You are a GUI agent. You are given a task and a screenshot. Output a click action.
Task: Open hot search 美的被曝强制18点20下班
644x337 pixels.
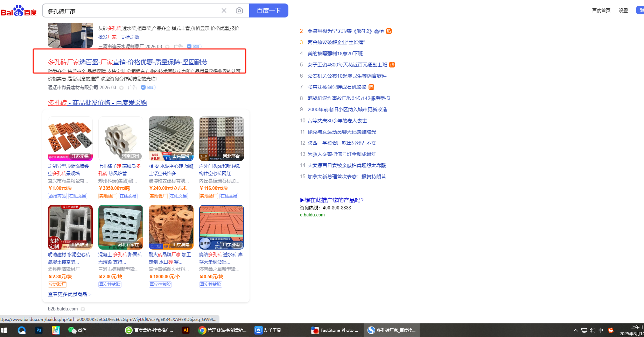pyautogui.click(x=335, y=53)
